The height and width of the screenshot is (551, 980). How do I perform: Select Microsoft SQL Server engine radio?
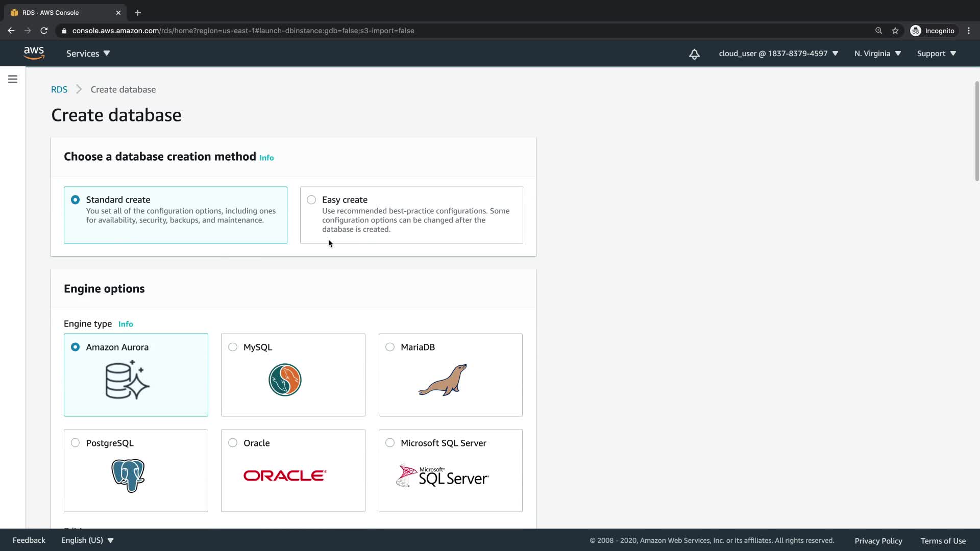[390, 443]
